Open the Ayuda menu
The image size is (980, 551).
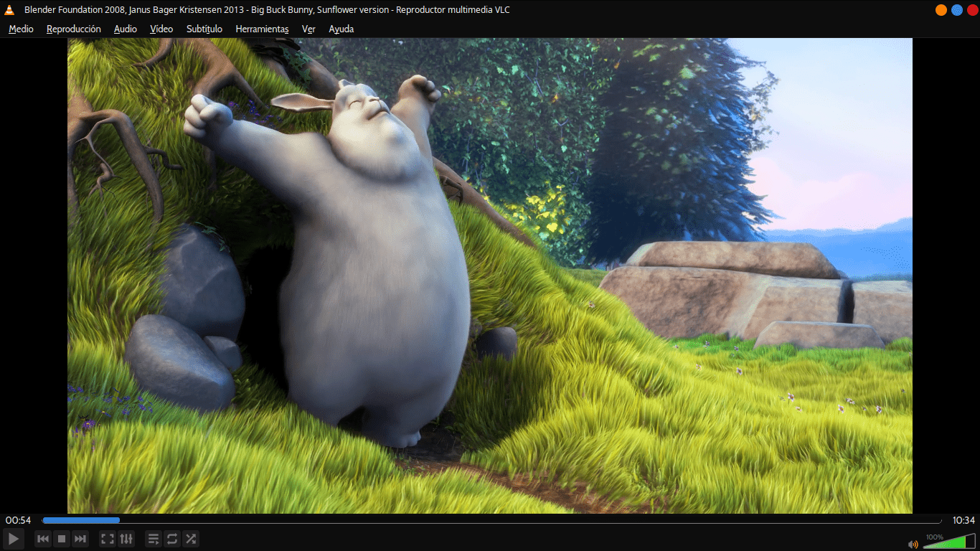[x=341, y=29]
